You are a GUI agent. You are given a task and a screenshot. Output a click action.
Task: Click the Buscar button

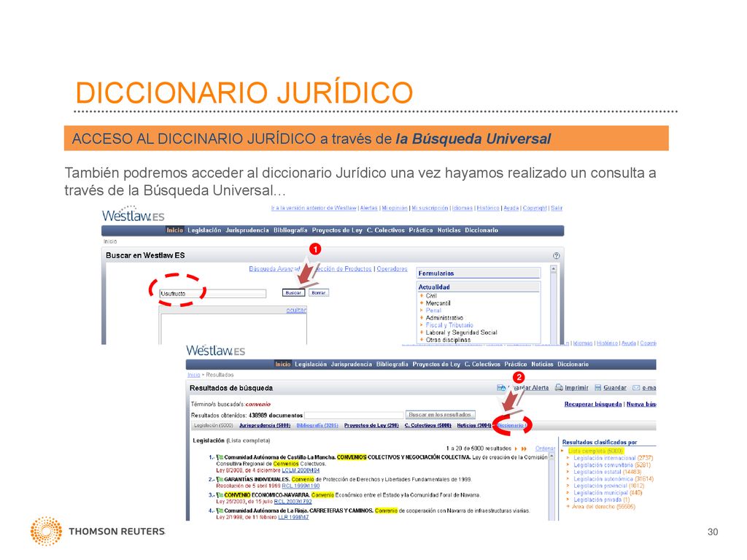click(293, 293)
